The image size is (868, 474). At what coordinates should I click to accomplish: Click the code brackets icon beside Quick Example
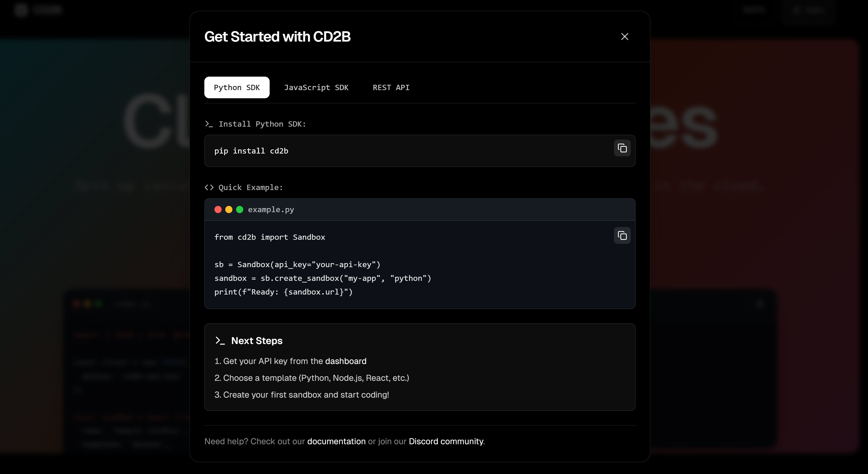click(209, 187)
